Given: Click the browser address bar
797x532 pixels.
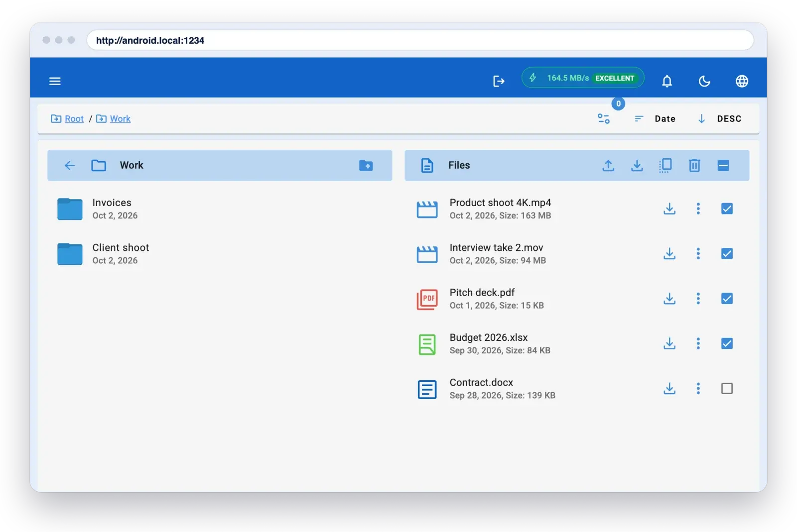Looking at the screenshot, I should tap(420, 40).
